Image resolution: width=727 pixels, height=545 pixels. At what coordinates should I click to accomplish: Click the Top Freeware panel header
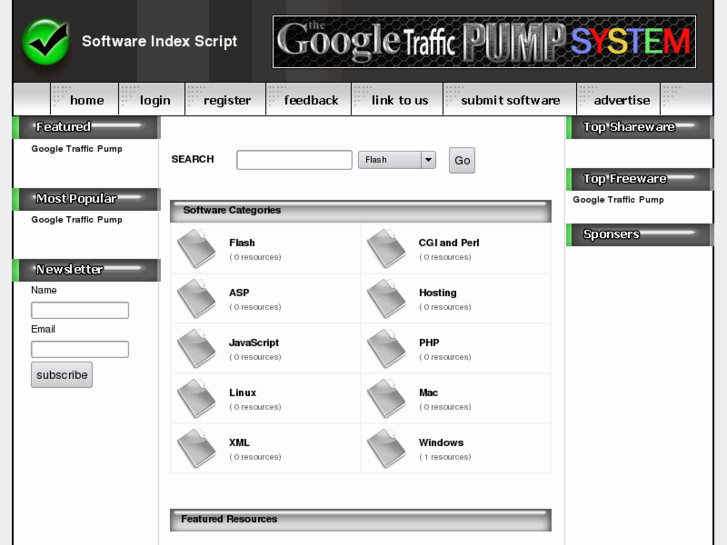(639, 179)
